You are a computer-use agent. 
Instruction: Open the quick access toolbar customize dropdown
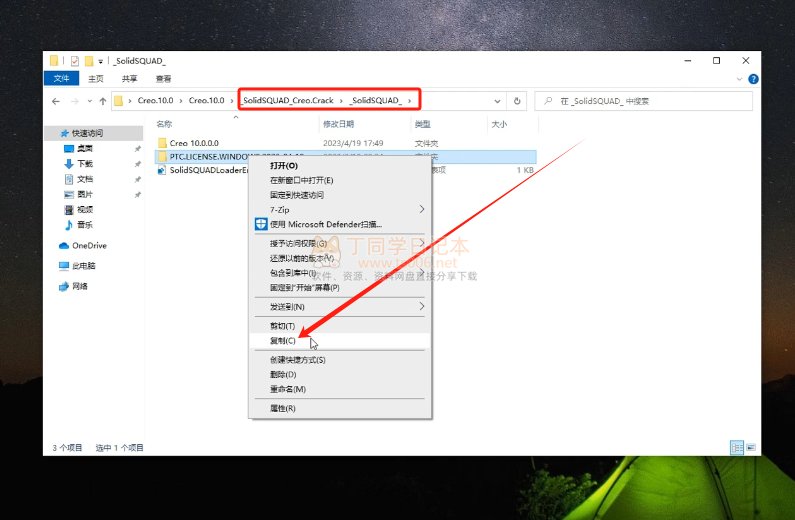(100, 61)
